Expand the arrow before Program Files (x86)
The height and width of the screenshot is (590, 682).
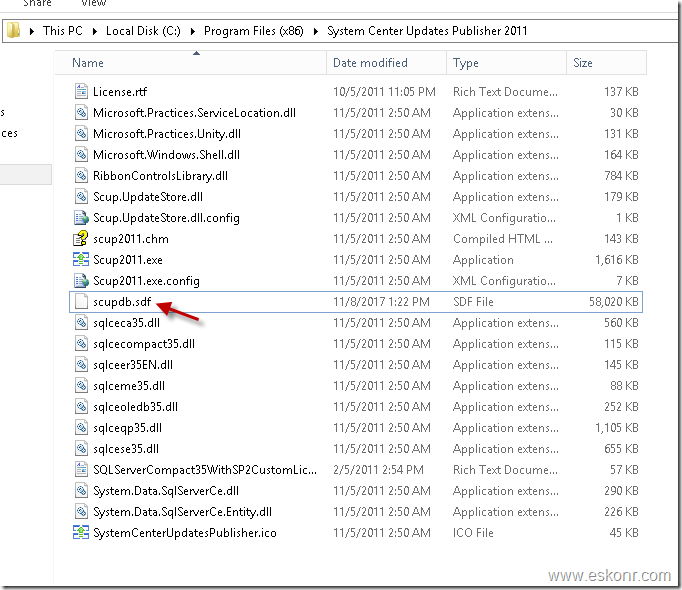(193, 31)
